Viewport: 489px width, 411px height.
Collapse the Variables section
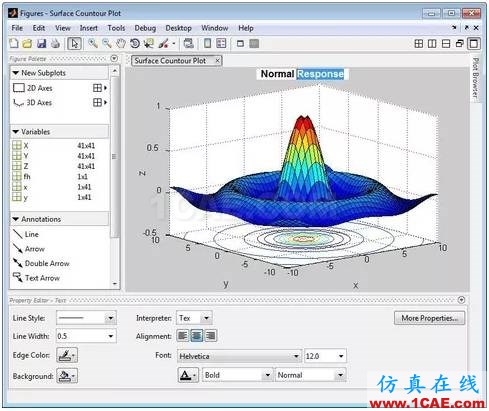click(x=15, y=132)
